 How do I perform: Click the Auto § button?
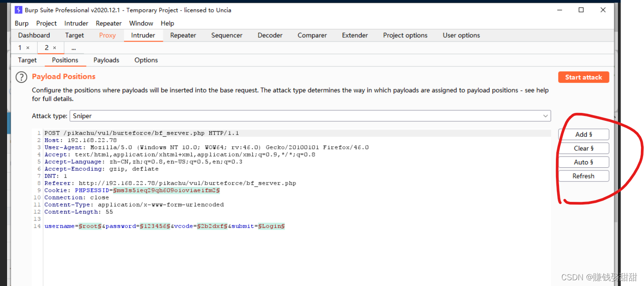[x=584, y=162]
